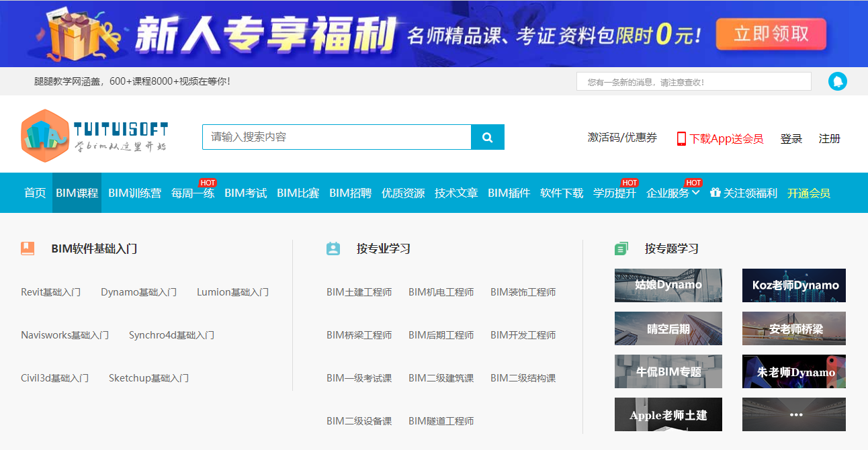Viewport: 868px width, 450px height.
Task: Open Synchro4d基础入门 course
Action: pos(171,335)
